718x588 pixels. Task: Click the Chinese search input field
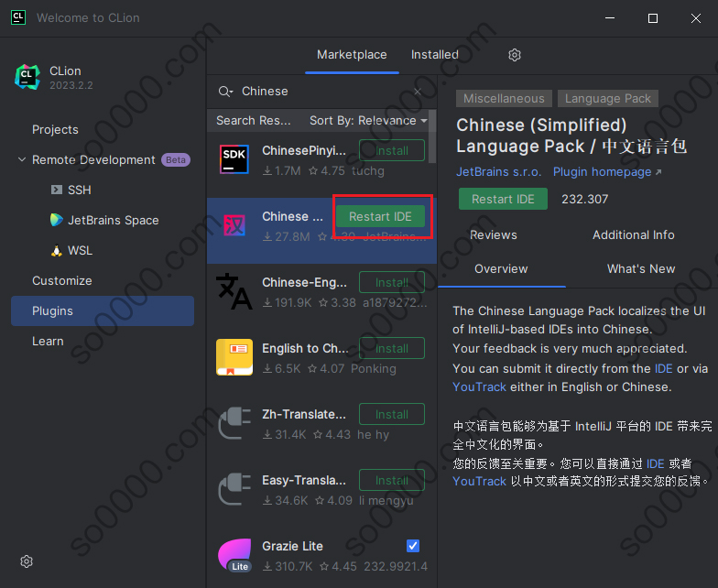tap(322, 92)
